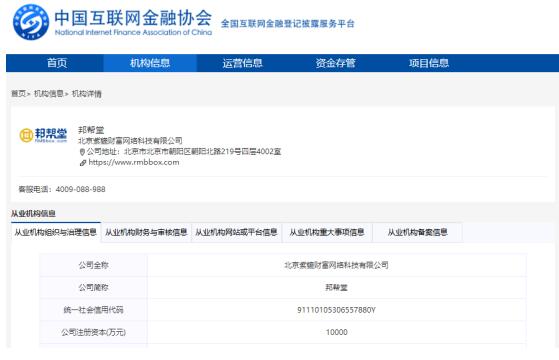The height and width of the screenshot is (360, 559).
Task: Click the NIFA globe logo icon
Action: 31,22
